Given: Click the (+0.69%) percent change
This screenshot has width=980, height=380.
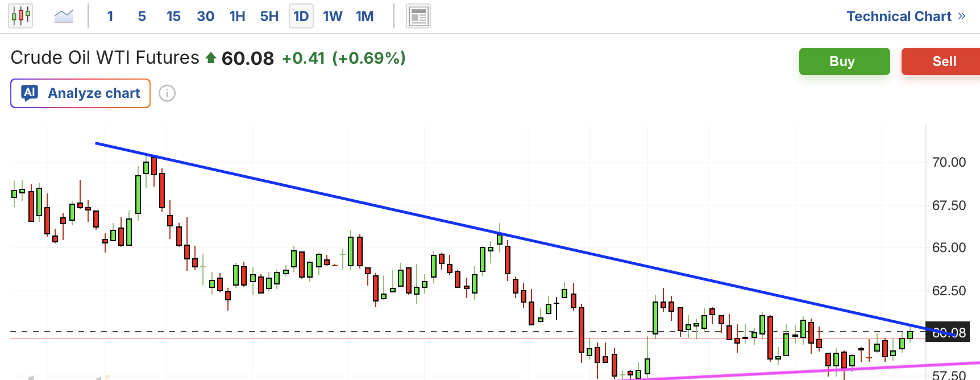Looking at the screenshot, I should click(369, 58).
